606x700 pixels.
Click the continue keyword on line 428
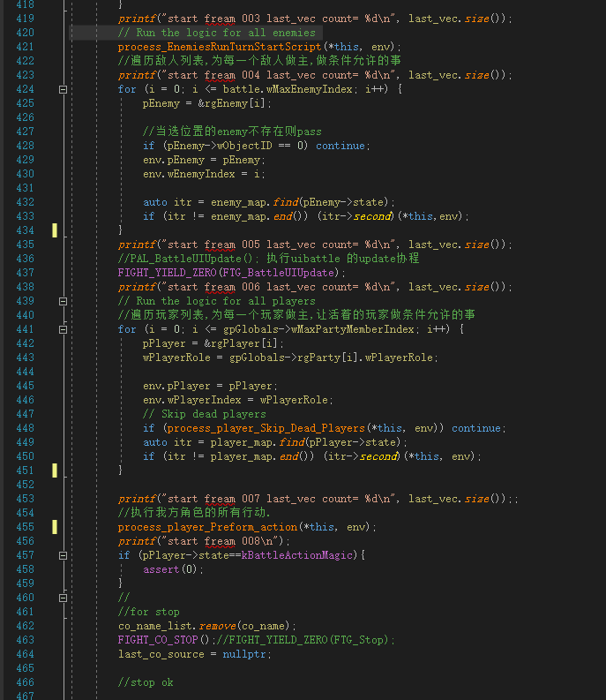click(340, 146)
